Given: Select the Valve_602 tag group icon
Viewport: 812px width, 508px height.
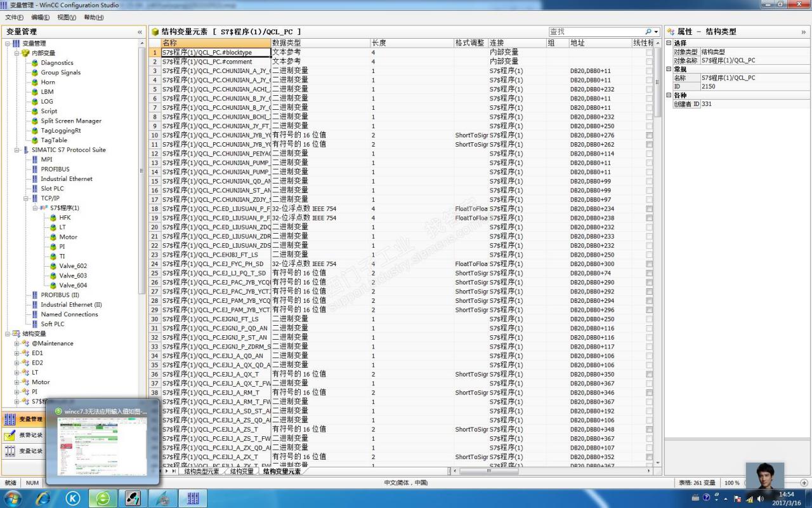Looking at the screenshot, I should [x=53, y=266].
